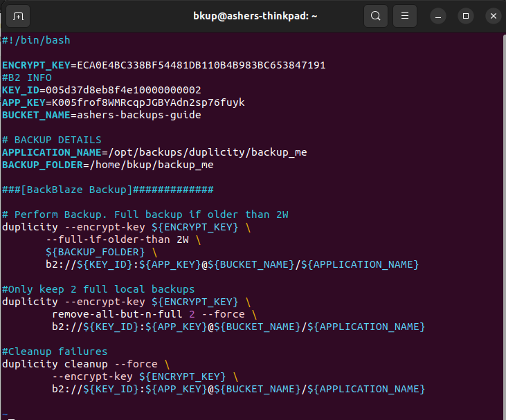Place cursor on the #!/bin/bash line
The height and width of the screenshot is (420, 506).
pos(36,40)
